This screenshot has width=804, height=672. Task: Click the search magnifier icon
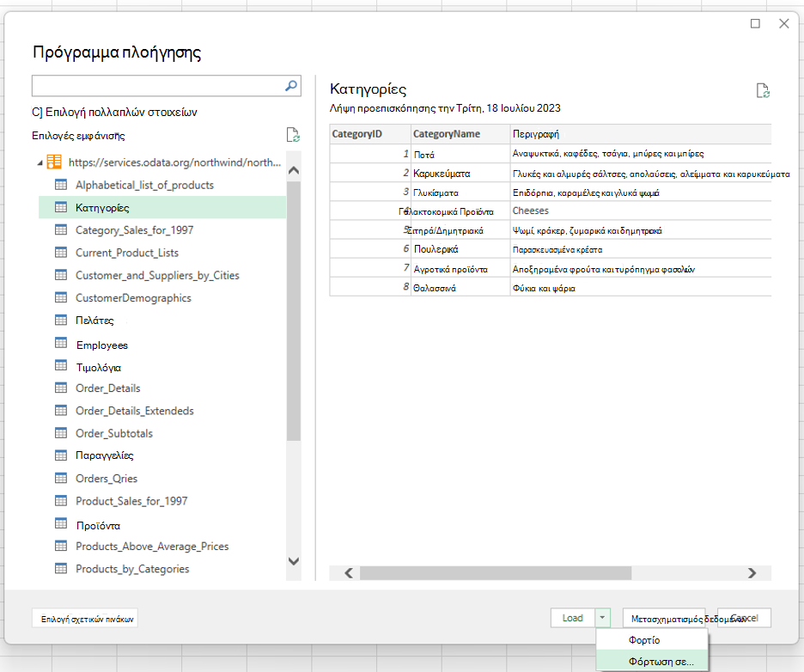[290, 86]
